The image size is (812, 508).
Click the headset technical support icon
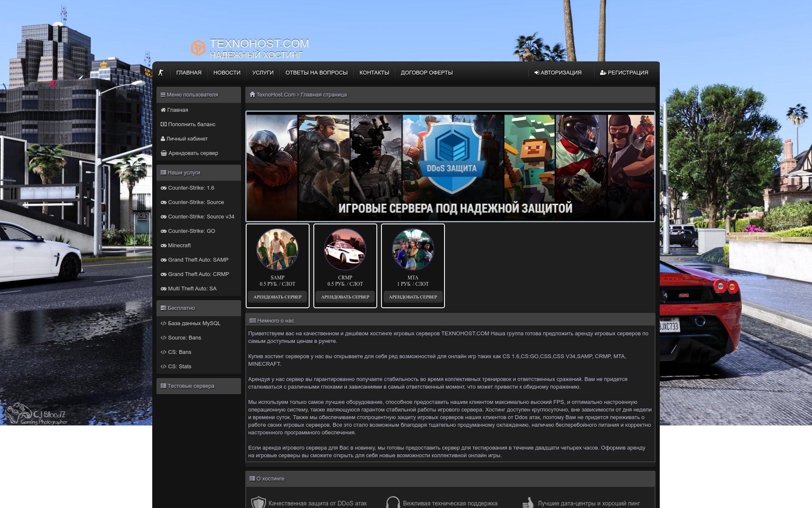pos(393,503)
